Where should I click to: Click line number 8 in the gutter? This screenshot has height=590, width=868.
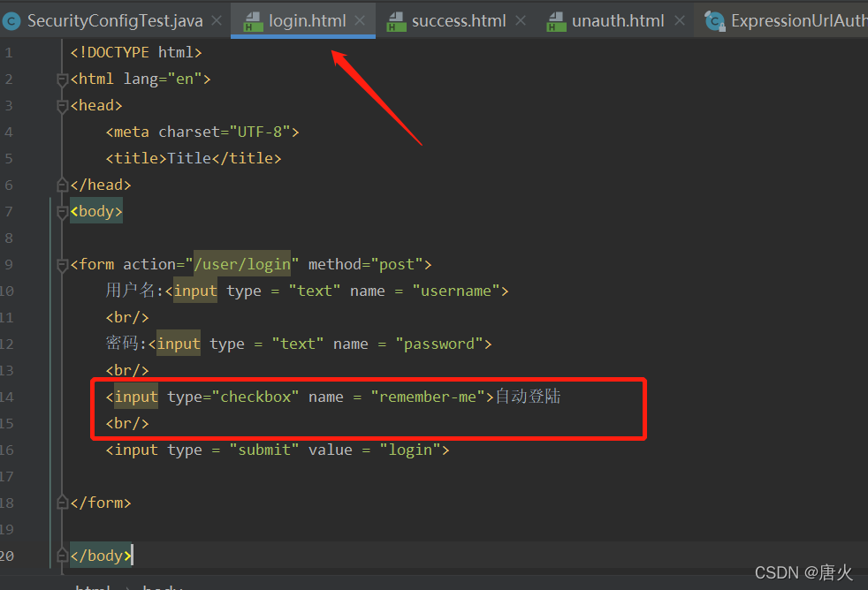(x=8, y=238)
